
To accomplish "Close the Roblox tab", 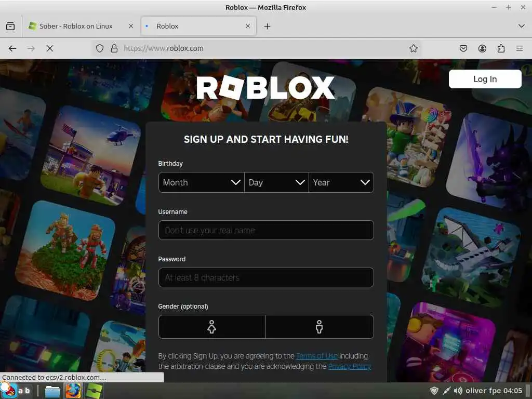I will pos(248,26).
